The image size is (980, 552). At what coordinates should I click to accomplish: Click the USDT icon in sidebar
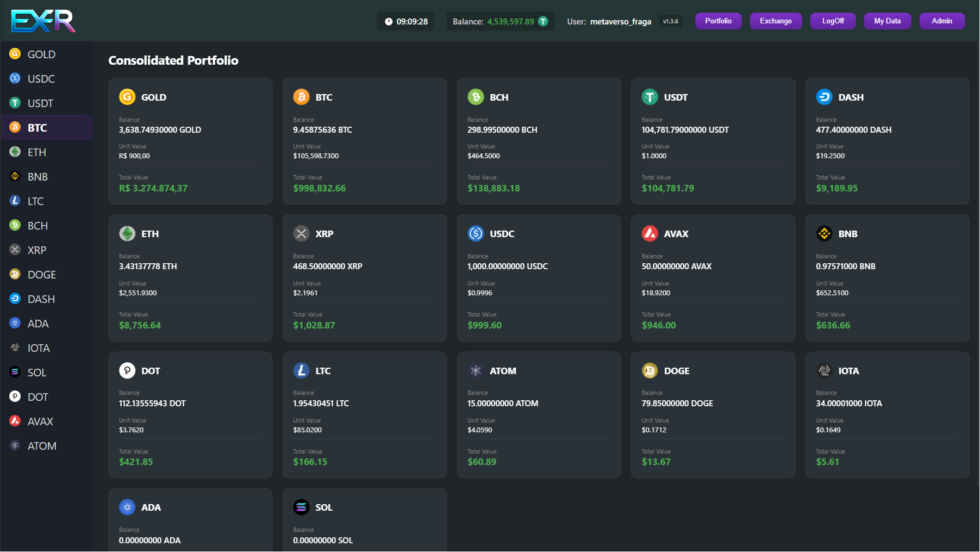pyautogui.click(x=15, y=103)
